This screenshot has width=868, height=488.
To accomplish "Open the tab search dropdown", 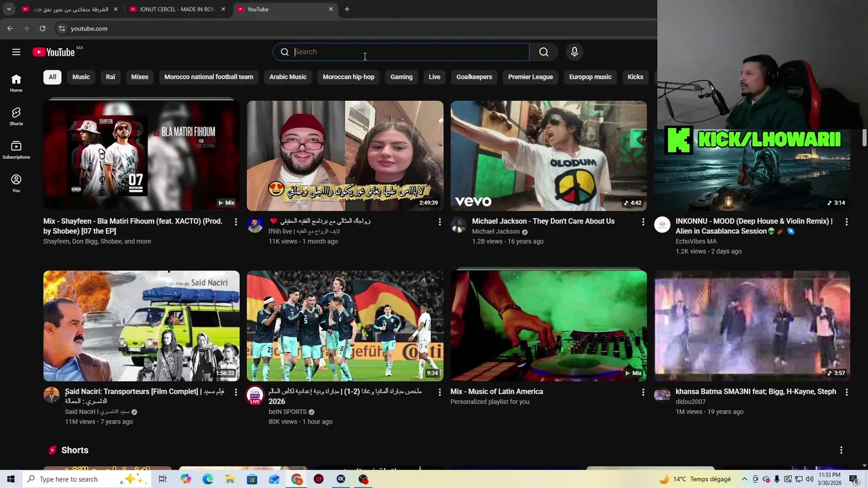I will [x=9, y=9].
